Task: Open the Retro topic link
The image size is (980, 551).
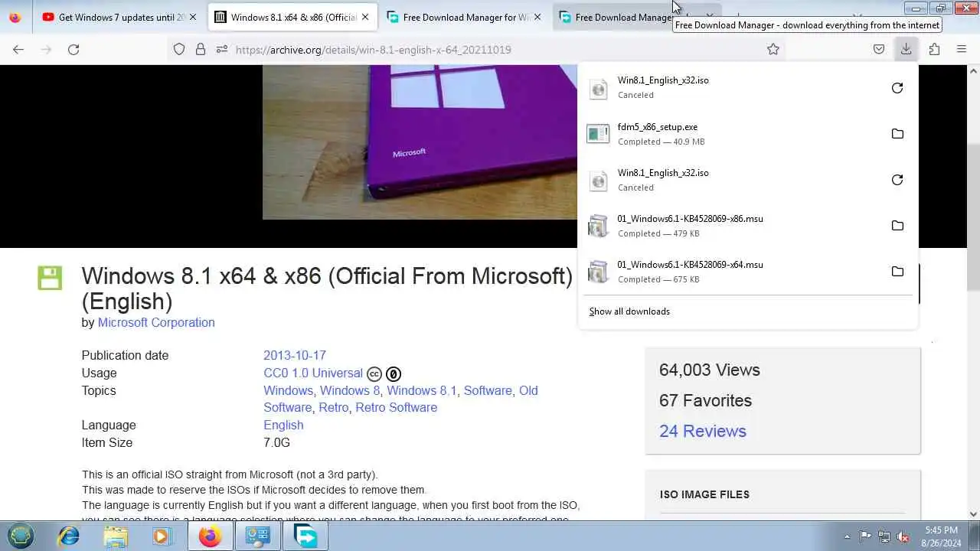Action: (333, 407)
